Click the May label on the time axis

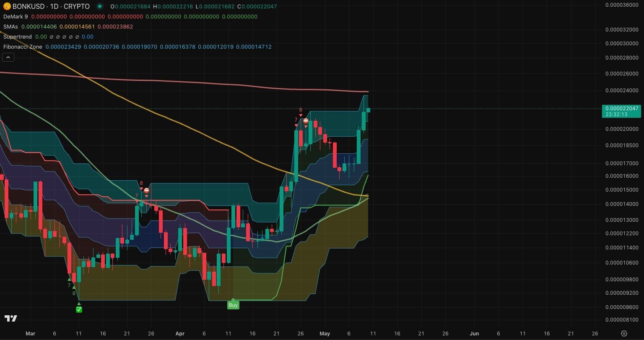click(325, 334)
